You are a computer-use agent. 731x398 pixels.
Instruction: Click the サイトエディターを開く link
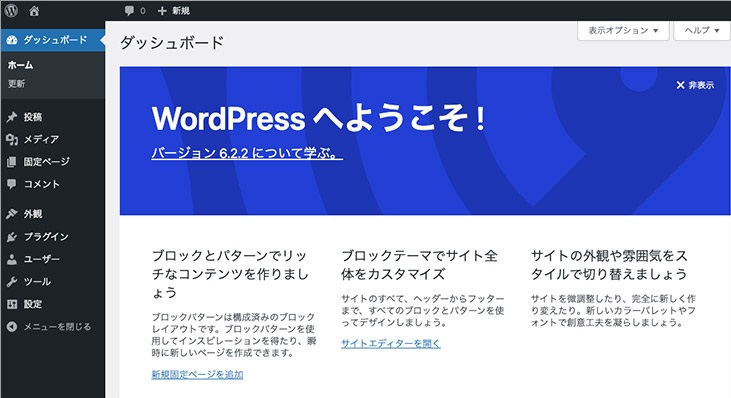click(391, 343)
